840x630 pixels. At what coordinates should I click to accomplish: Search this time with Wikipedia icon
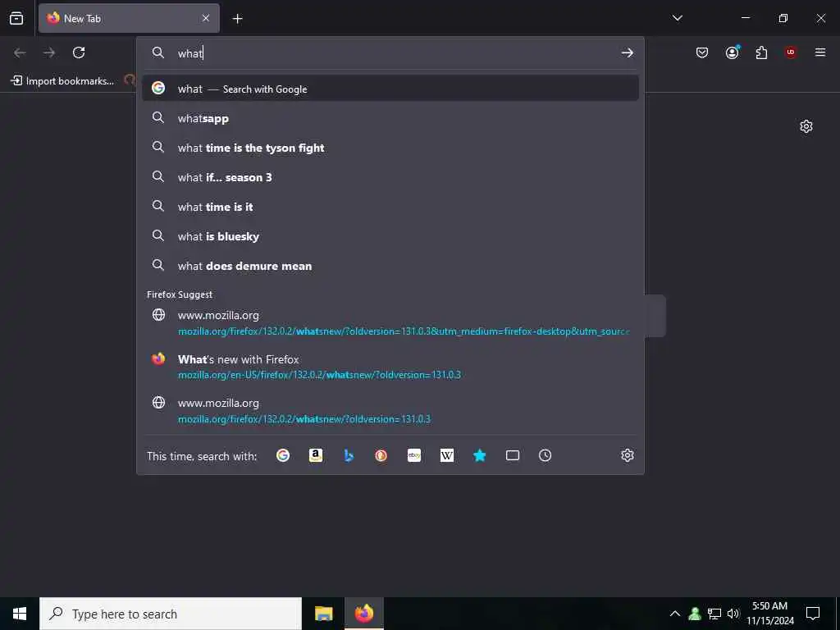pos(447,455)
